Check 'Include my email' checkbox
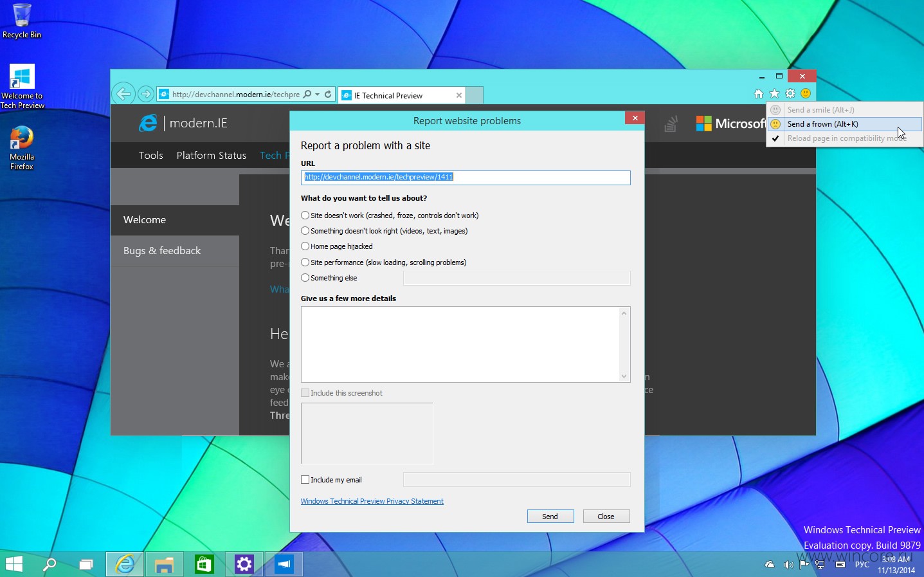Image resolution: width=924 pixels, height=577 pixels. pyautogui.click(x=305, y=480)
